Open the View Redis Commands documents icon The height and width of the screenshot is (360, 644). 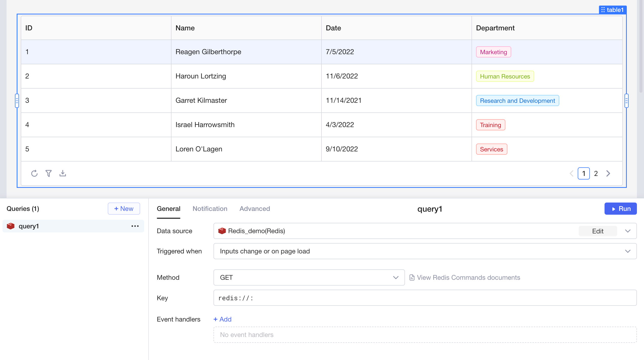[x=412, y=277]
